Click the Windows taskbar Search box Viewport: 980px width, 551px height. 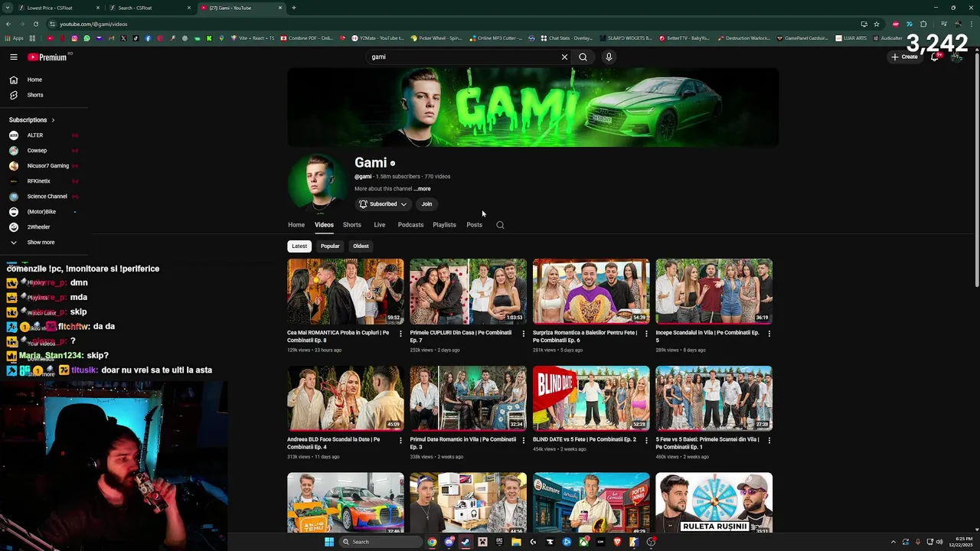pyautogui.click(x=381, y=542)
